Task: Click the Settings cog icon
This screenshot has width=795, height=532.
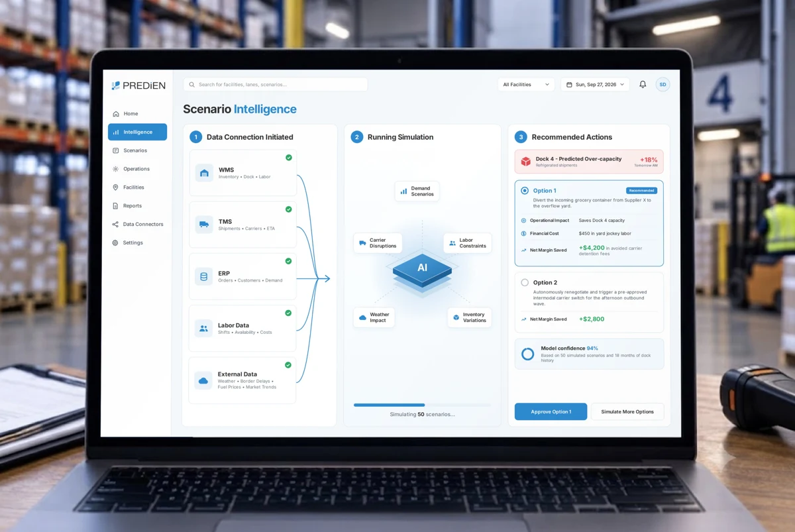Action: pyautogui.click(x=115, y=243)
